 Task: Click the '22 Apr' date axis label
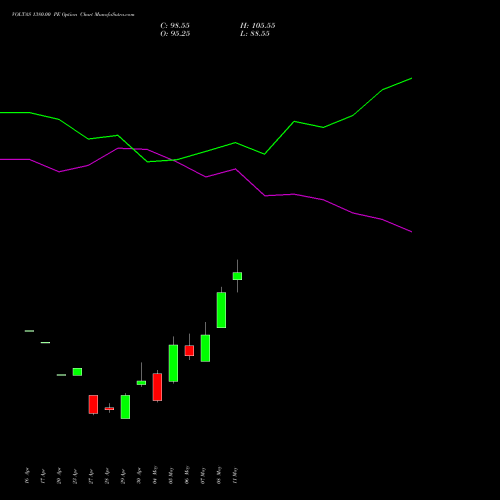click(75, 476)
